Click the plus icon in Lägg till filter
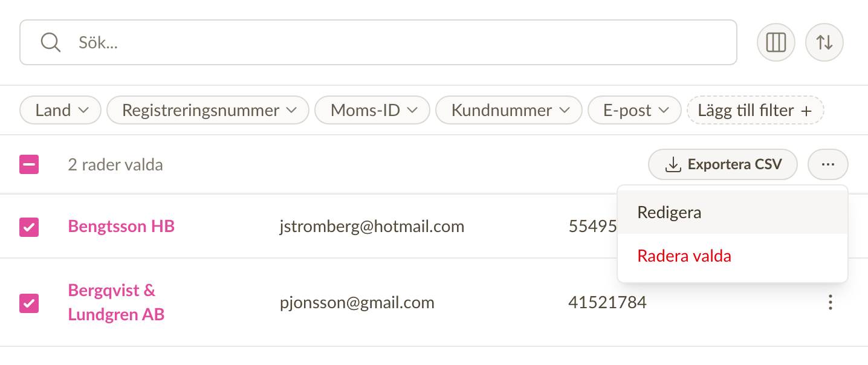Image resolution: width=868 pixels, height=365 pixels. [806, 111]
